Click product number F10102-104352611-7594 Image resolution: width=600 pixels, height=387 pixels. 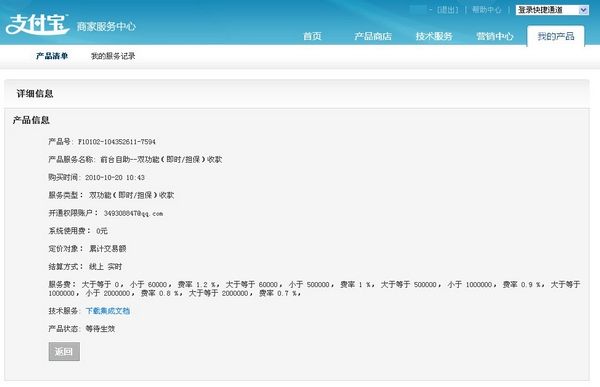pyautogui.click(x=117, y=142)
